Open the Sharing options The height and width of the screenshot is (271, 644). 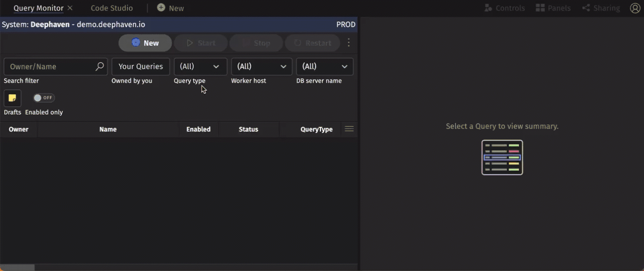pos(601,8)
